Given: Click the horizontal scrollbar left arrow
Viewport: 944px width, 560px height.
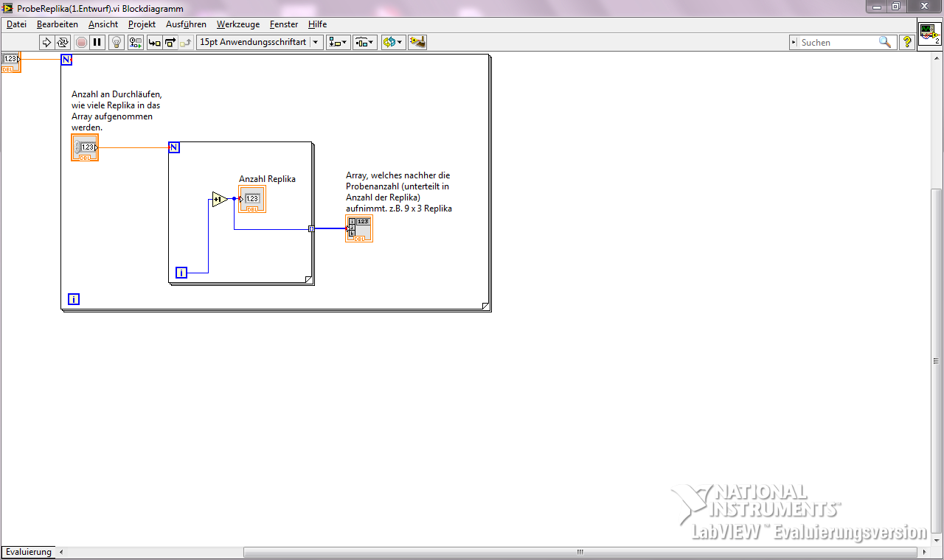Looking at the screenshot, I should click(x=61, y=552).
